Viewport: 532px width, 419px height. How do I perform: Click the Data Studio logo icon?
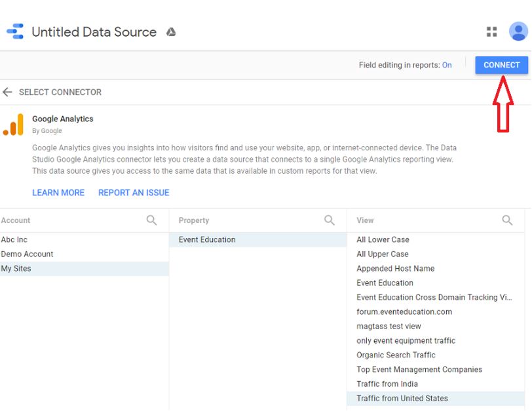[15, 31]
